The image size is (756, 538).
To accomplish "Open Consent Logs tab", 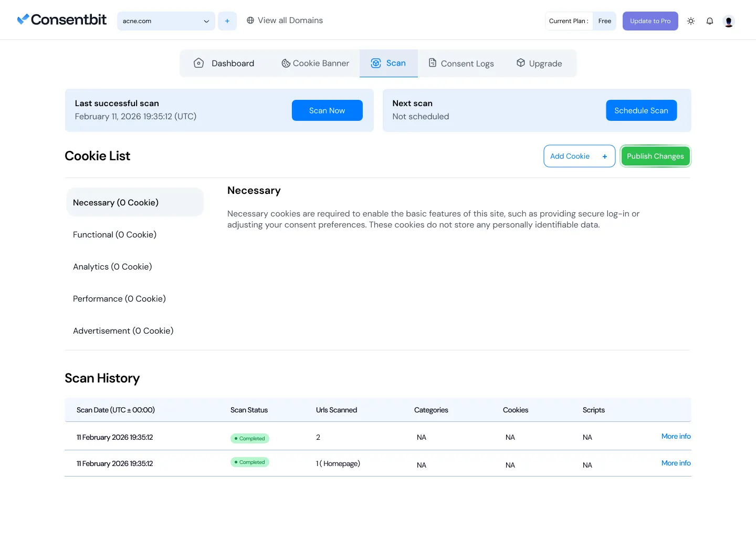I will pos(461,64).
